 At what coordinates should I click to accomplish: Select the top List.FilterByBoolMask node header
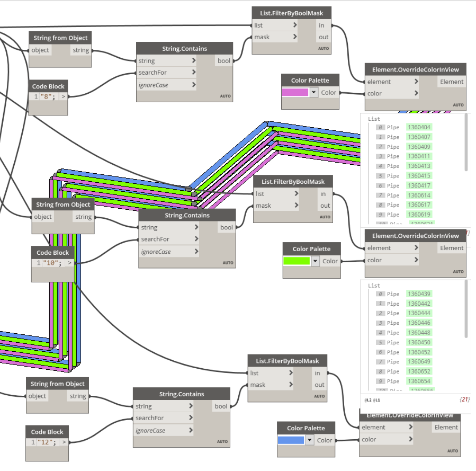[292, 12]
